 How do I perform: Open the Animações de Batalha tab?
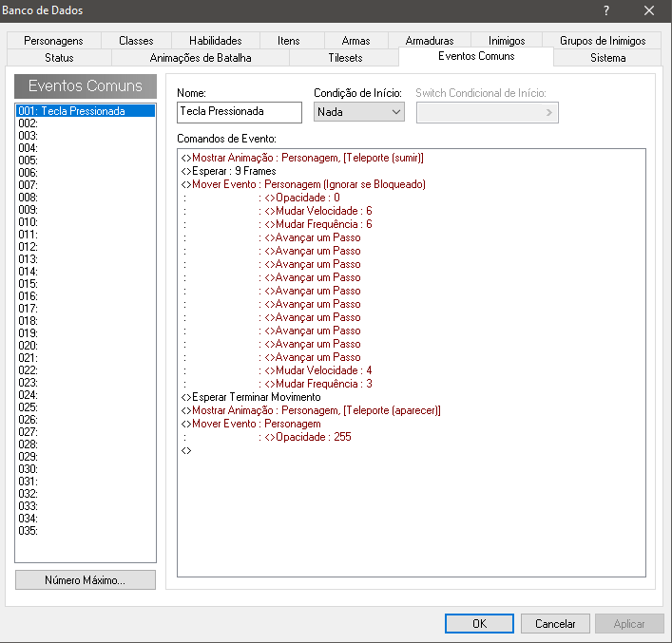201,58
